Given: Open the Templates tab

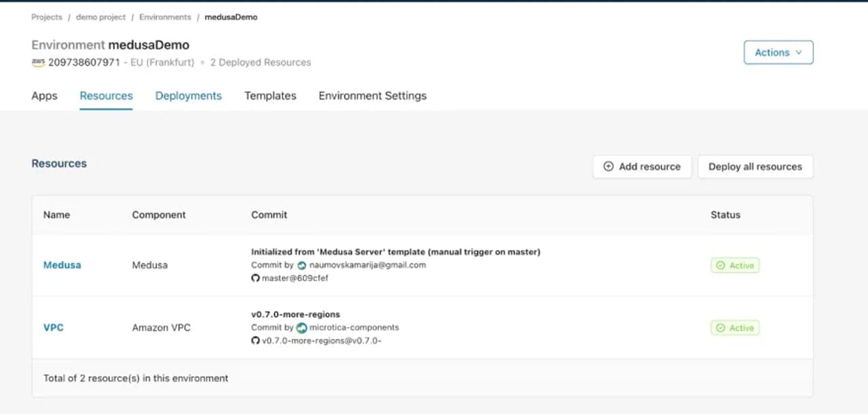Looking at the screenshot, I should [x=270, y=96].
